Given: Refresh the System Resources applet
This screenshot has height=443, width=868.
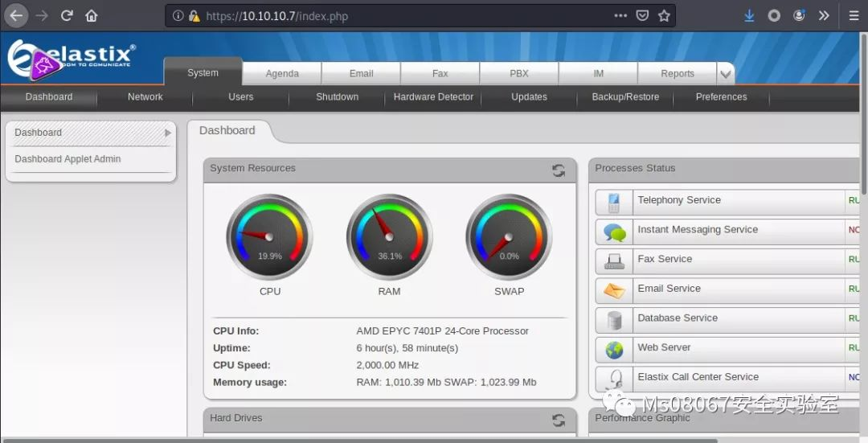Looking at the screenshot, I should (559, 170).
